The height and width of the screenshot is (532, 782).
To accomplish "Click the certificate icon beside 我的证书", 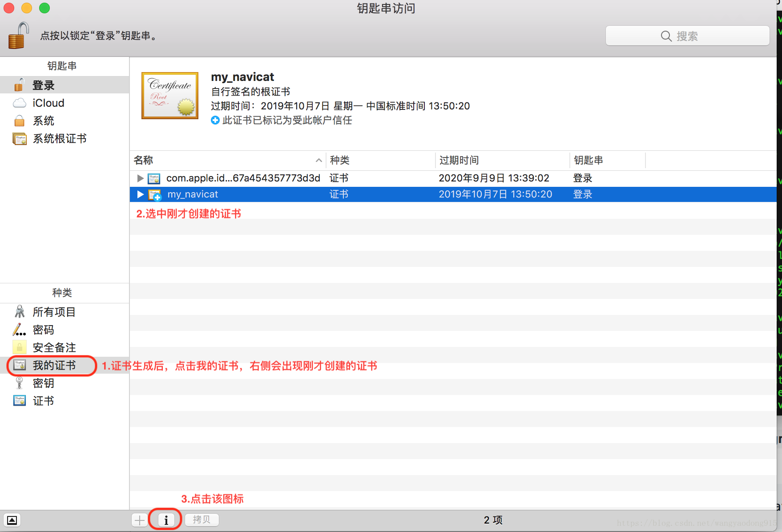I will [x=20, y=365].
